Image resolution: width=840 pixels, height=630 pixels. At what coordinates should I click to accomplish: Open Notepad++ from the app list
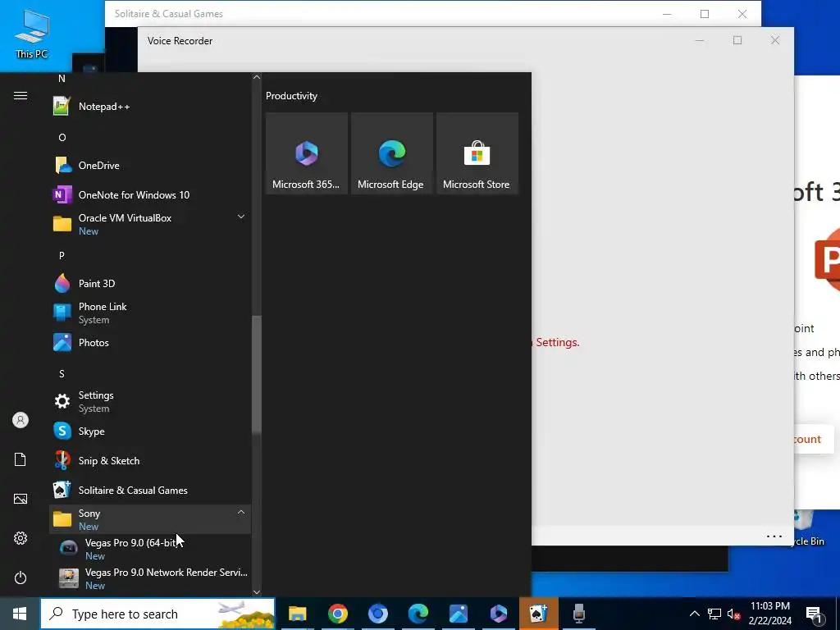pos(150,107)
